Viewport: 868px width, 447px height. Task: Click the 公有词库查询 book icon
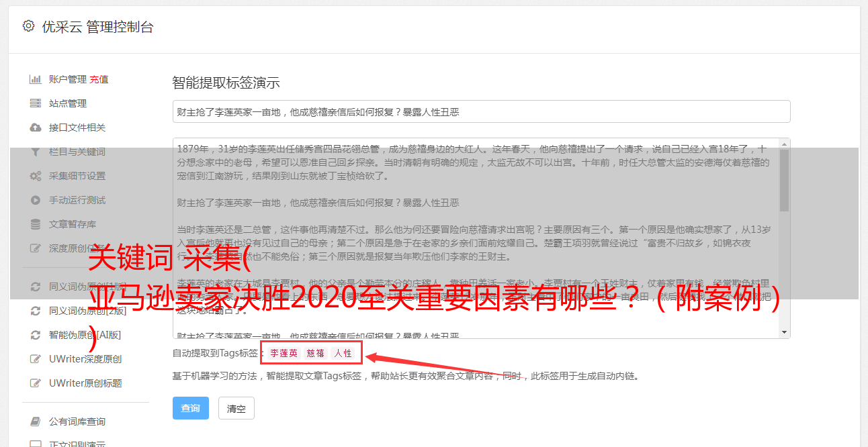pyautogui.click(x=36, y=421)
